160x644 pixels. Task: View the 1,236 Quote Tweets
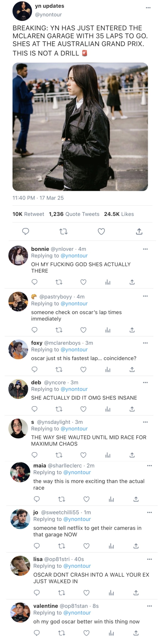coord(74,214)
